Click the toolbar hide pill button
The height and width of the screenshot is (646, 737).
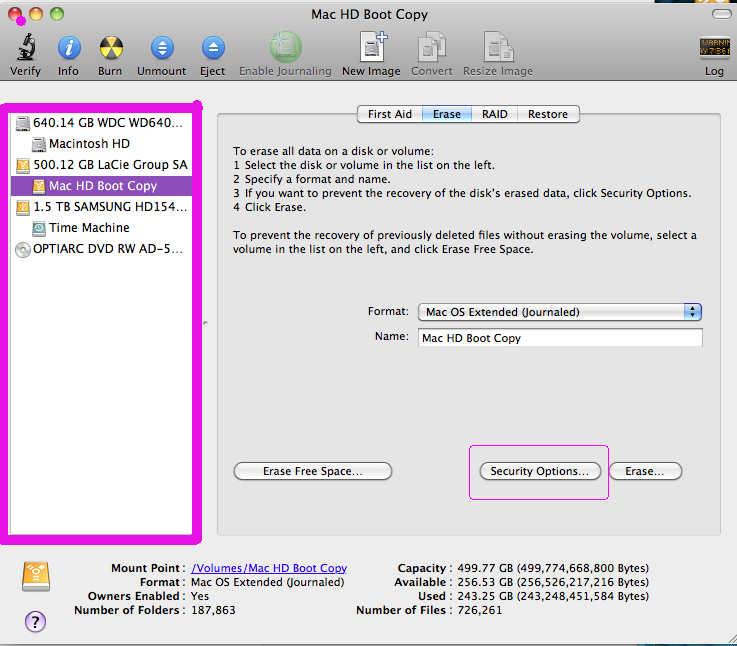point(721,14)
